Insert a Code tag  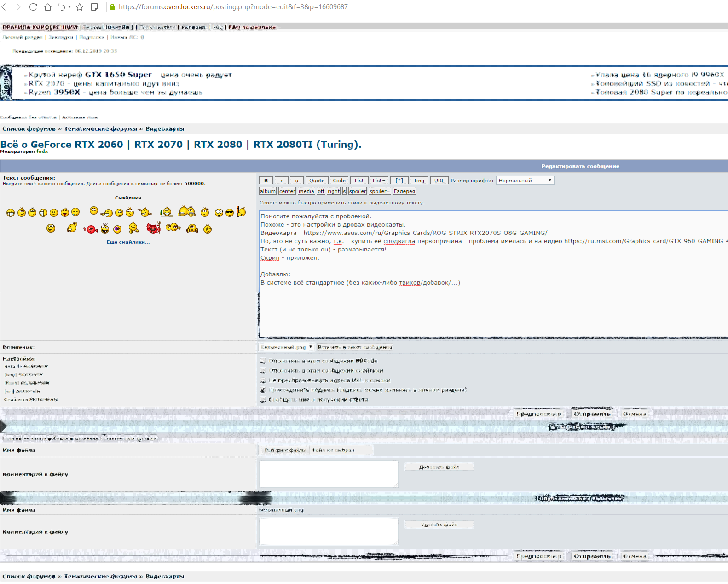click(339, 181)
